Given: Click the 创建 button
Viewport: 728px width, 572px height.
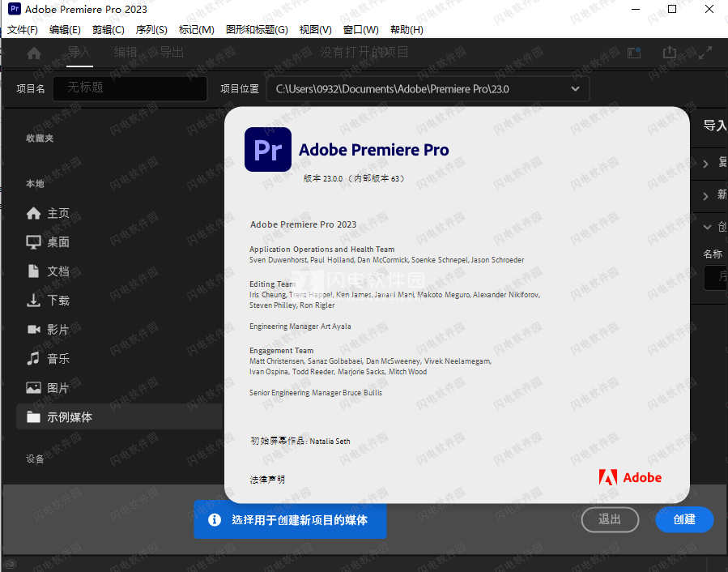Looking at the screenshot, I should (x=684, y=519).
